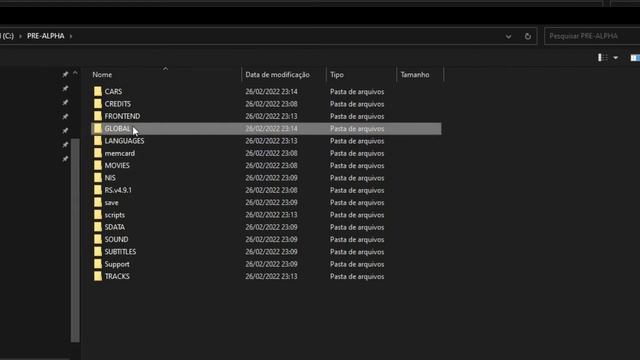Viewport: 640px width, 360px height.
Task: Select the GLOBAL folder name
Action: point(118,129)
